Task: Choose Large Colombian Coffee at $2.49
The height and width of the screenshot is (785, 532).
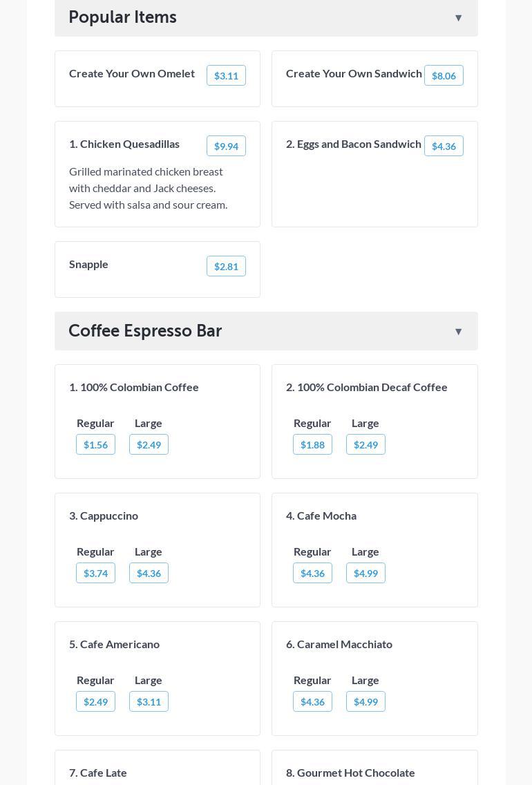Action: 149,445
